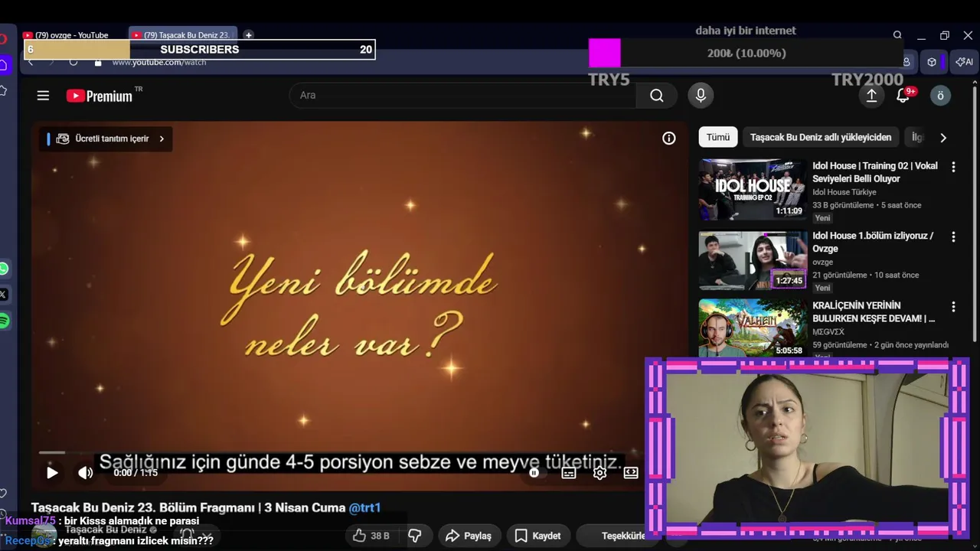Open Valheim KRALİÇENİN YERİNİN thumbnail
The width and height of the screenshot is (980, 551).
pyautogui.click(x=753, y=328)
